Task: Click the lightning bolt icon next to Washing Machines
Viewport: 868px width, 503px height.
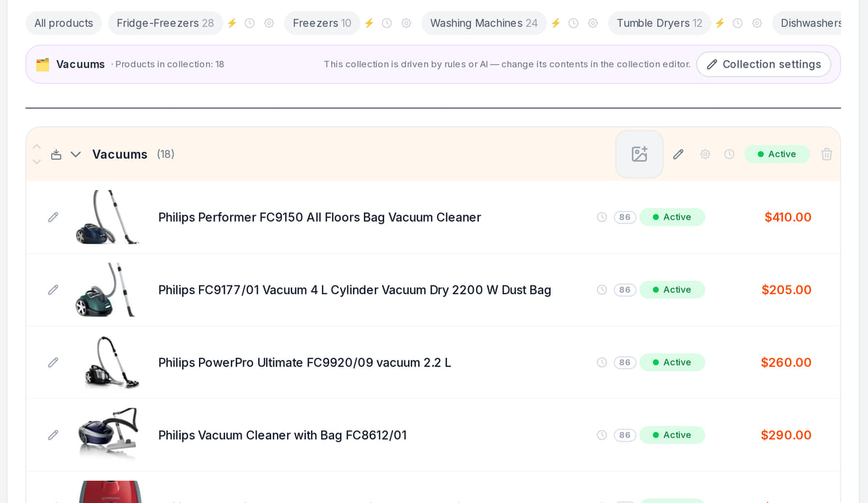Action: click(556, 23)
